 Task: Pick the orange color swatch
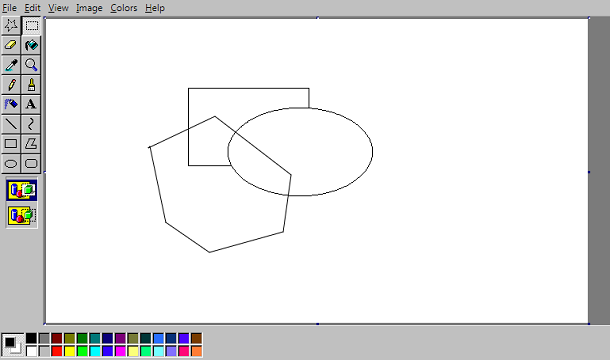coord(196,351)
